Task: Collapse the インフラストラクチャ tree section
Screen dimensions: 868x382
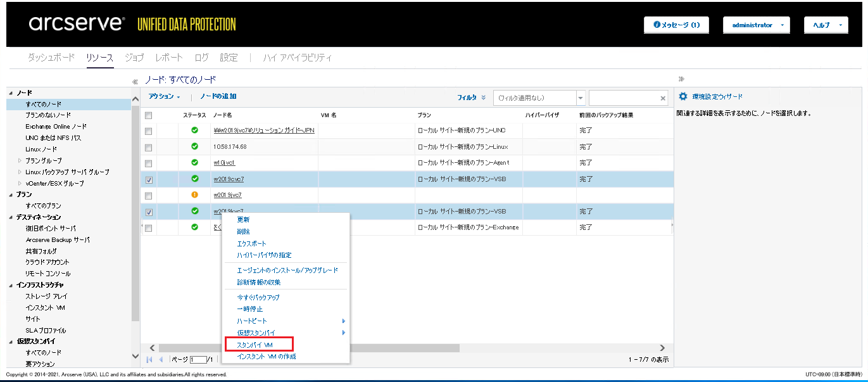Action: pyautogui.click(x=11, y=285)
